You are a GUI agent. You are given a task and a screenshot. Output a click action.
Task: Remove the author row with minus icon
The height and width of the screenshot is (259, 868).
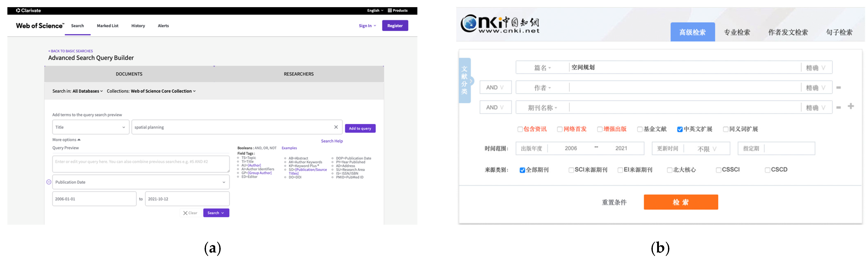pos(838,87)
